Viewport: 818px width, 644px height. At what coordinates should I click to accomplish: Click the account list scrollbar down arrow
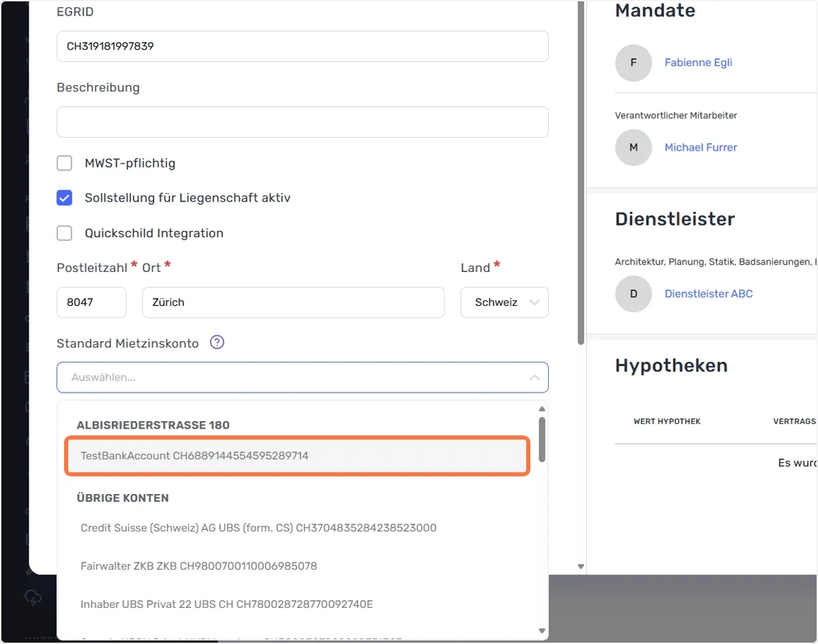542,631
